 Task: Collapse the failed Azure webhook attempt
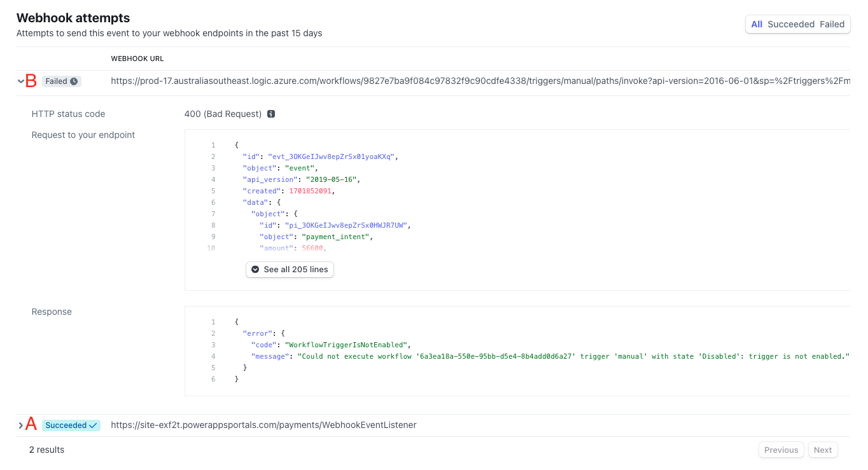20,81
